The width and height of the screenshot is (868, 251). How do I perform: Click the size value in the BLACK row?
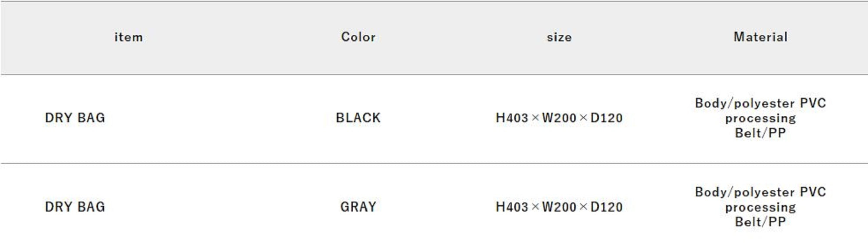(559, 118)
